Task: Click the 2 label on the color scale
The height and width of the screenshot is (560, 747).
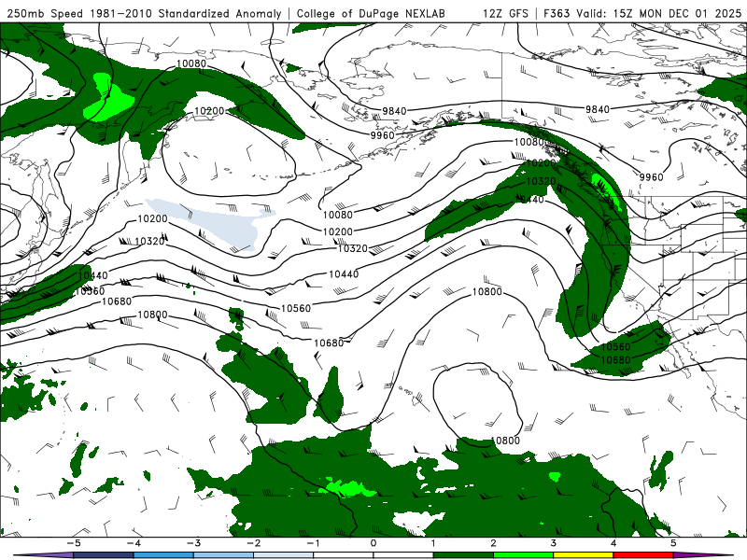Action: [x=494, y=543]
